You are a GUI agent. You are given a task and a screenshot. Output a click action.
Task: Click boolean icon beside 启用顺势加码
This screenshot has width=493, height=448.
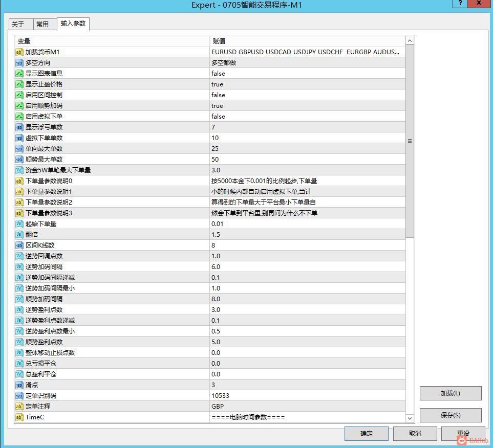pyautogui.click(x=19, y=106)
